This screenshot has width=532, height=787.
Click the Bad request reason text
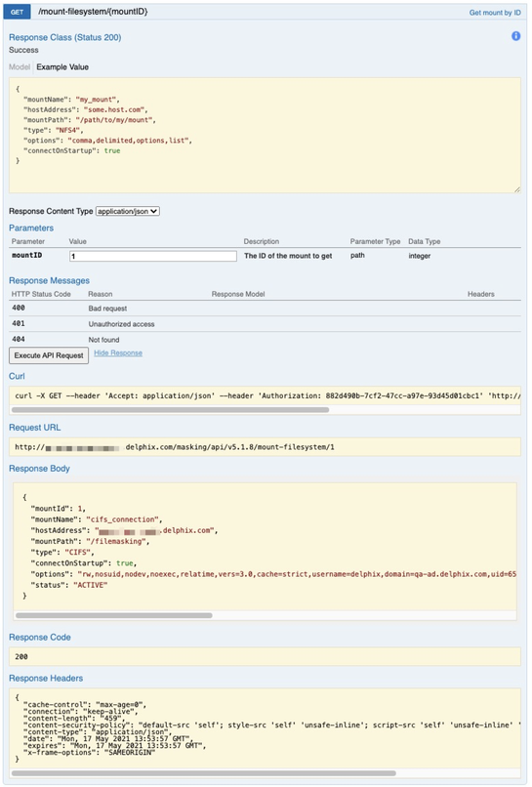pyautogui.click(x=107, y=309)
